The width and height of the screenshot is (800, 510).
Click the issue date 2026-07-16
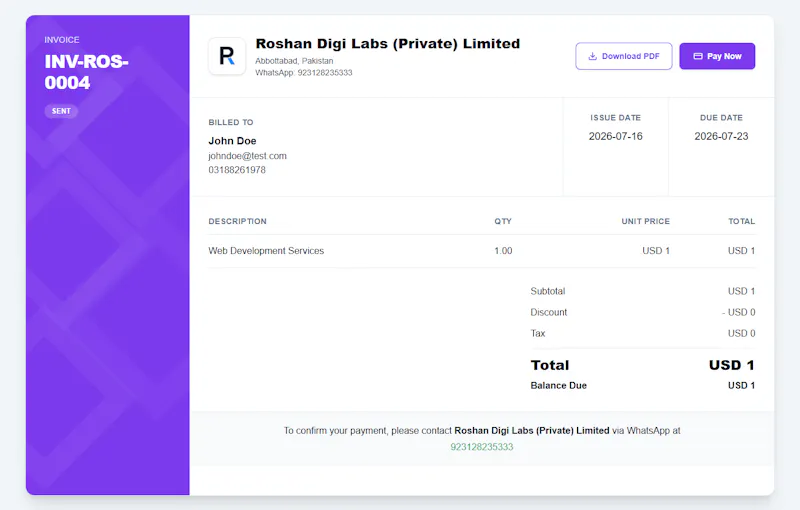tap(615, 136)
